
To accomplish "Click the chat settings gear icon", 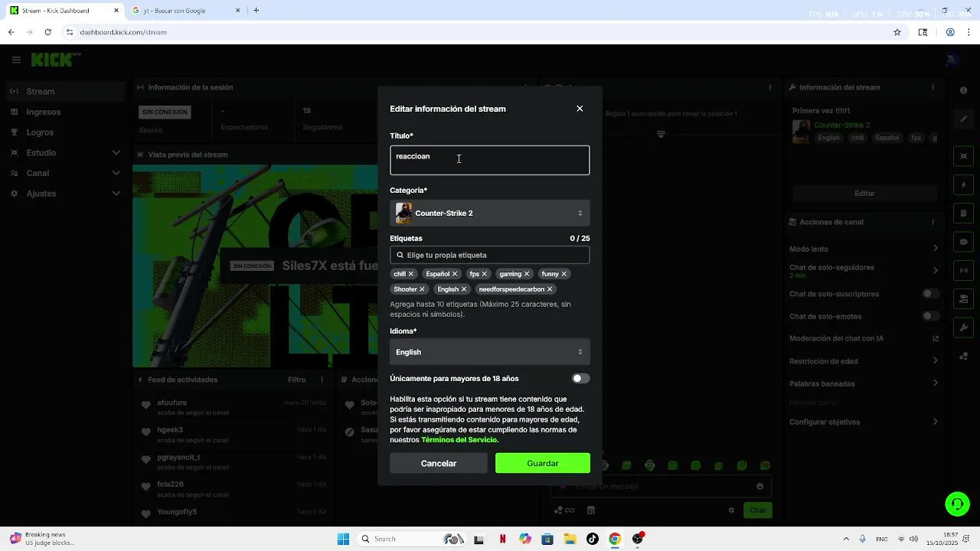I will point(731,510).
